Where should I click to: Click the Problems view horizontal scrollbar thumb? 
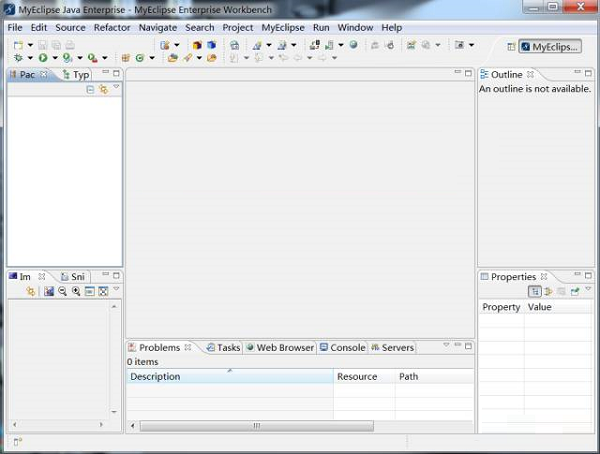[257, 426]
